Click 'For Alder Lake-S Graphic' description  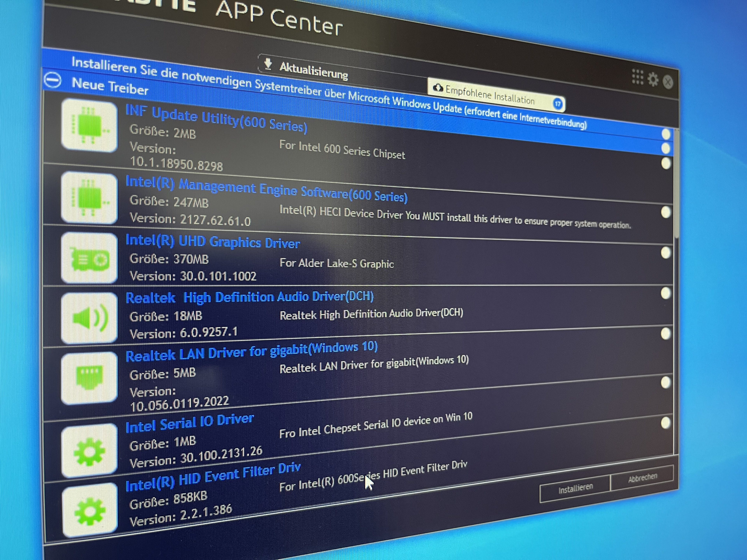[337, 263]
